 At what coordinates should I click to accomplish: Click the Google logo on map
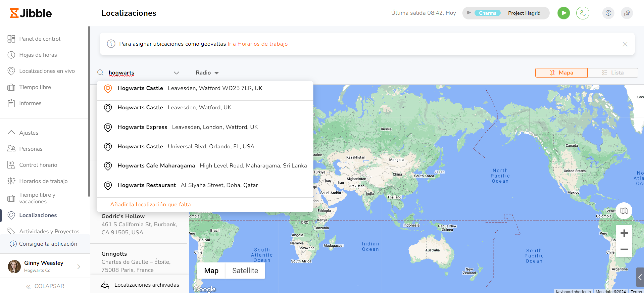point(205,289)
